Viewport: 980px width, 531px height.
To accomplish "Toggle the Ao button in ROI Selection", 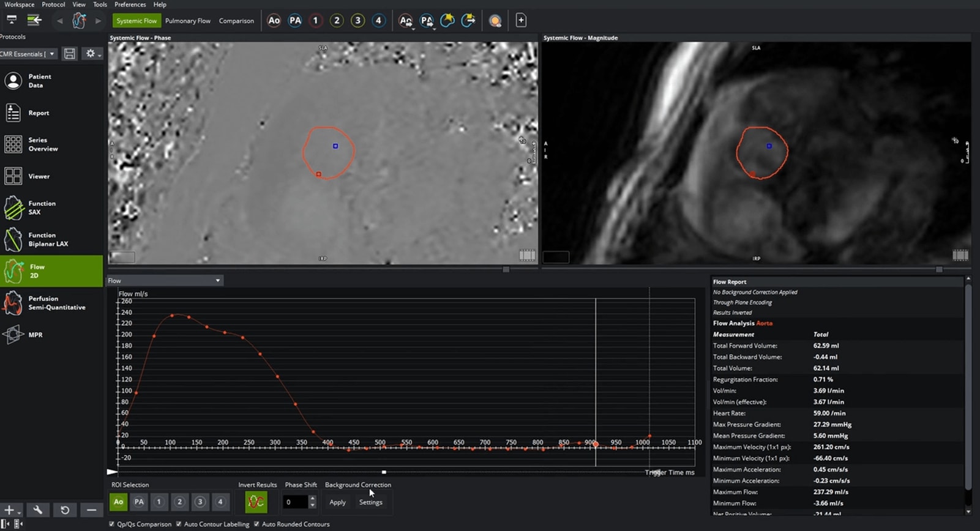I will click(118, 502).
